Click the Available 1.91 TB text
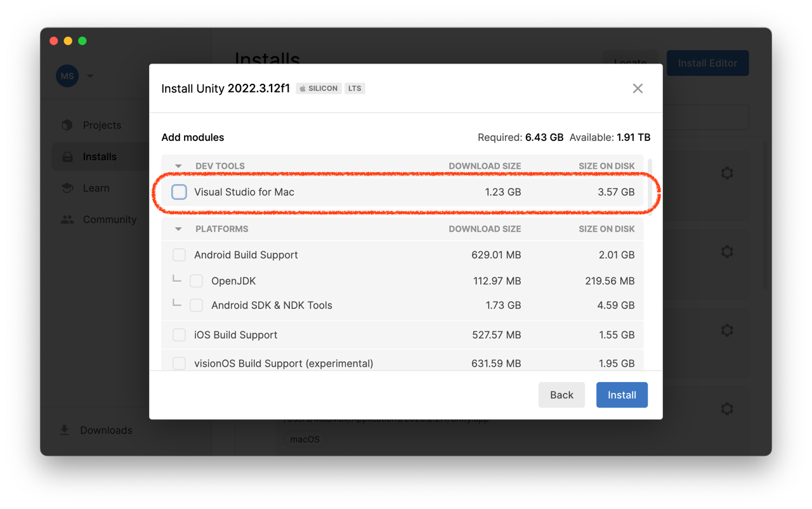The height and width of the screenshot is (509, 812). pos(610,137)
